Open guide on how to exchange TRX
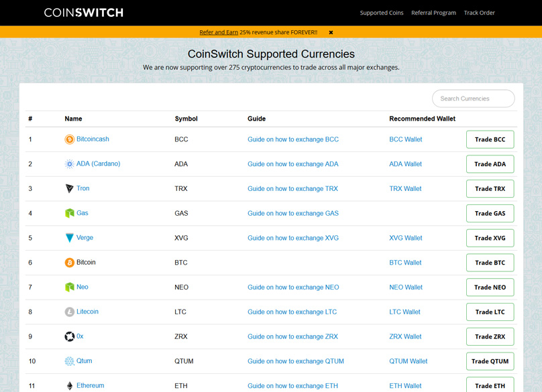This screenshot has height=392, width=542. tap(292, 188)
